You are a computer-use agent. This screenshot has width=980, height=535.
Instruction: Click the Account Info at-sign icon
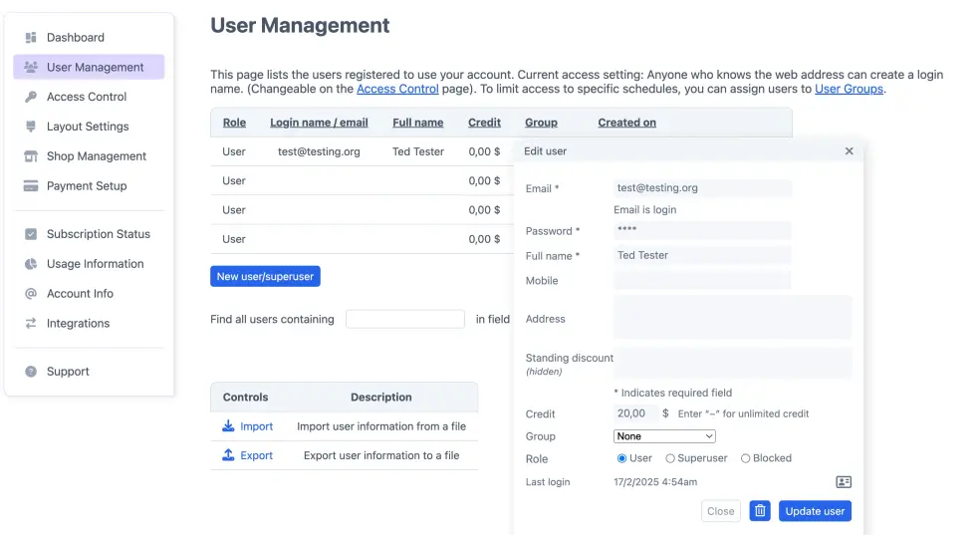pyautogui.click(x=31, y=294)
